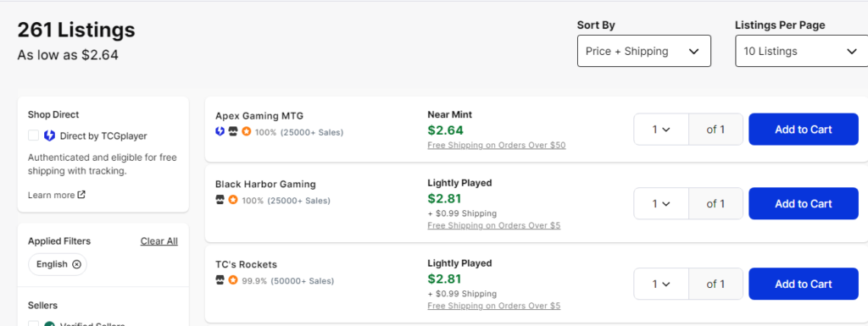The width and height of the screenshot is (868, 326).
Task: Add Black Harbor Gaming listing to cart
Action: pos(804,203)
